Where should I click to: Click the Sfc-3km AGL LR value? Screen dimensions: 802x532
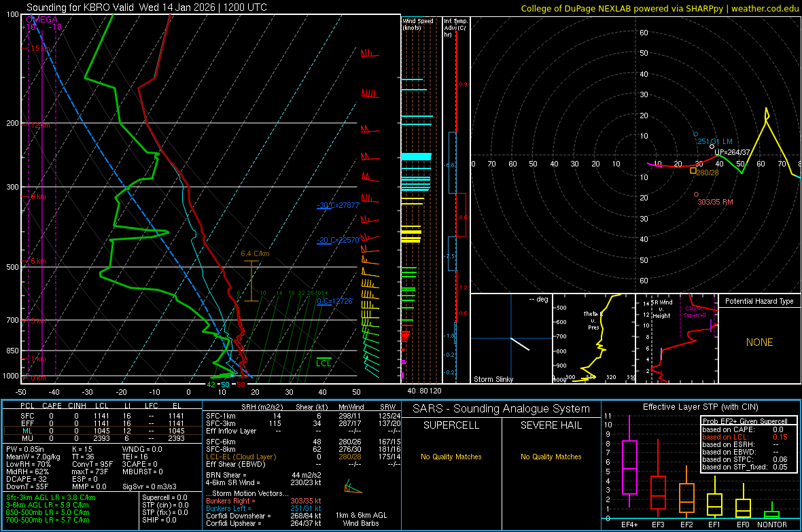click(51, 497)
